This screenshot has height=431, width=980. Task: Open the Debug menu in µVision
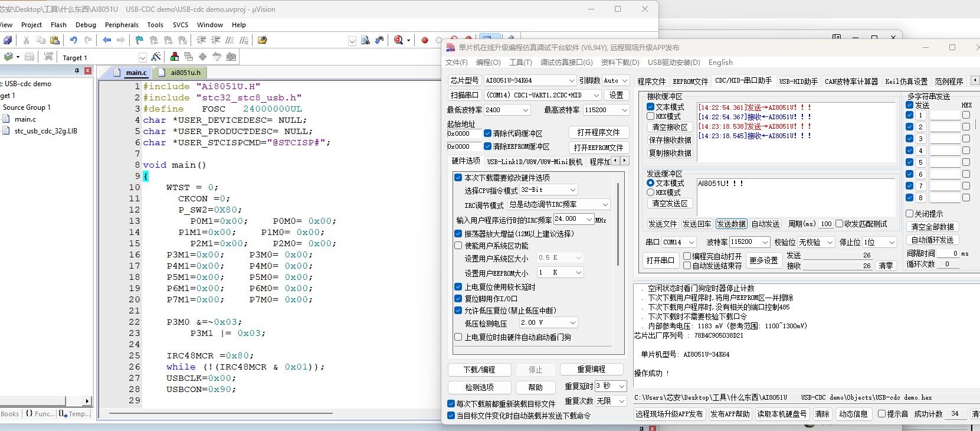click(x=86, y=25)
